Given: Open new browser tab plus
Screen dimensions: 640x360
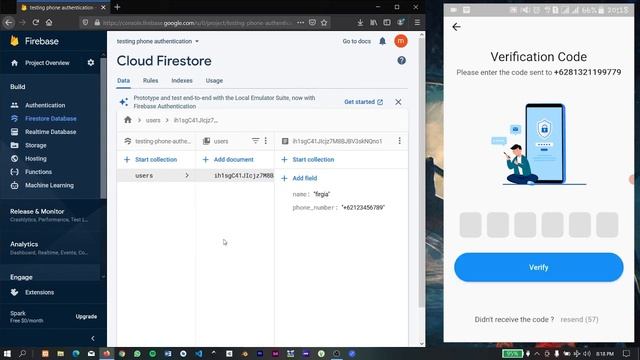Looking at the screenshot, I should [x=117, y=7].
